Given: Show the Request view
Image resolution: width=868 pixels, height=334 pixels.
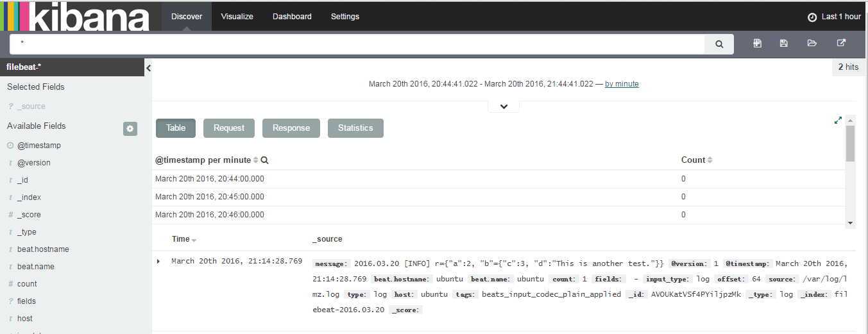Looking at the screenshot, I should (x=229, y=128).
